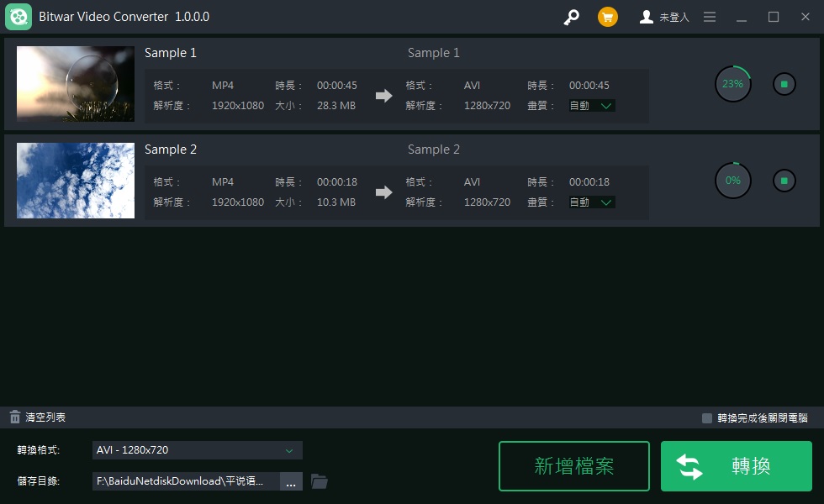Image resolution: width=824 pixels, height=504 pixels.
Task: Open Sample 1 quality dropdown 自動
Action: pyautogui.click(x=592, y=106)
